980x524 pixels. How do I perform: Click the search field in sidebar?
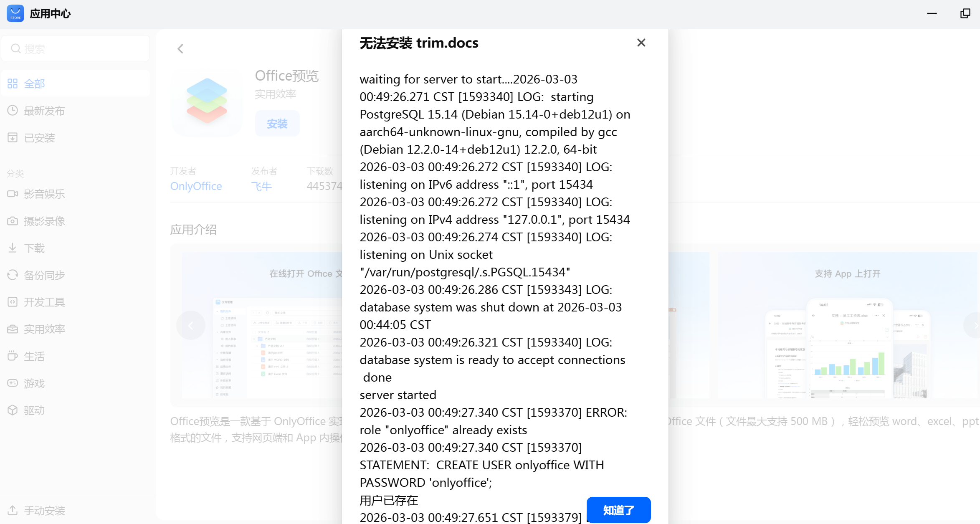tap(75, 49)
